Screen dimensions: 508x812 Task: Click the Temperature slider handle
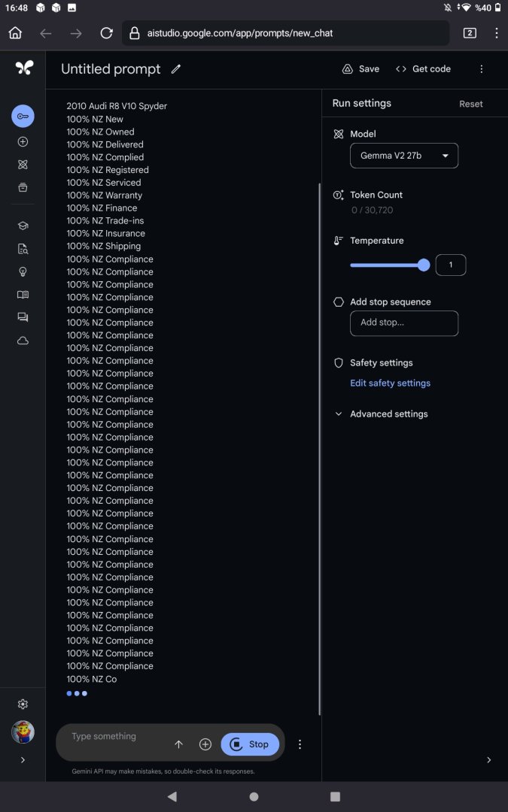click(424, 265)
